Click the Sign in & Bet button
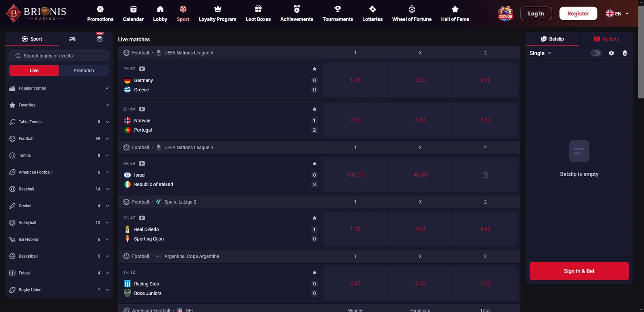Image resolution: width=644 pixels, height=312 pixels. point(579,271)
